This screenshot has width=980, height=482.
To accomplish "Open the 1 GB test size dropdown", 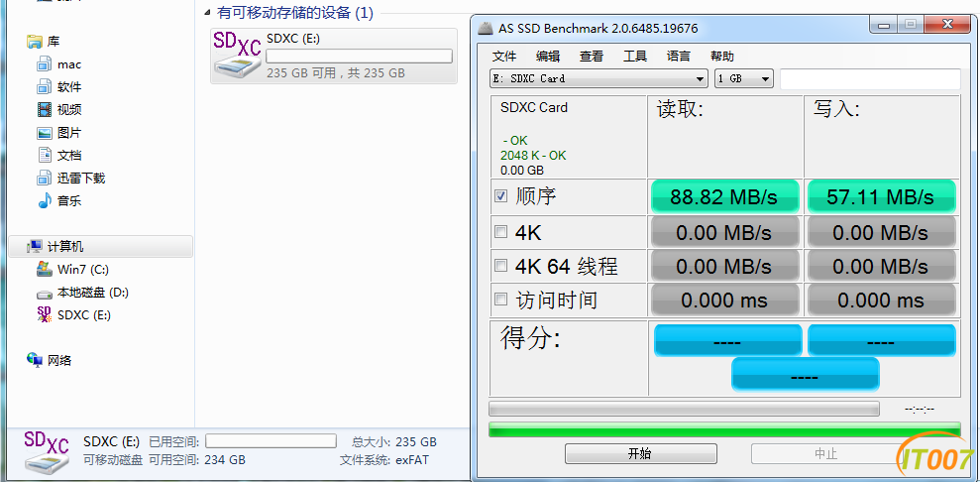I will pyautogui.click(x=744, y=78).
